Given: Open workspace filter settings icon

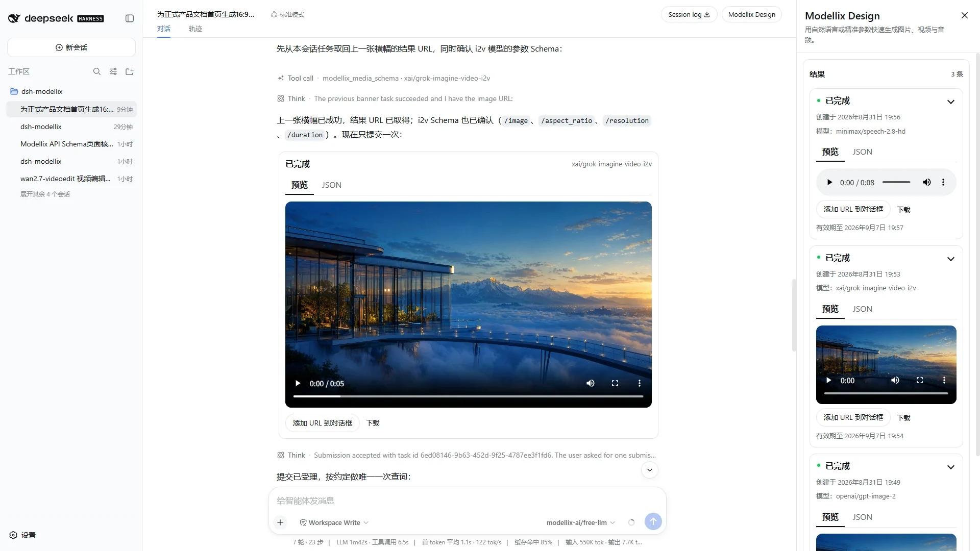Looking at the screenshot, I should point(113,71).
